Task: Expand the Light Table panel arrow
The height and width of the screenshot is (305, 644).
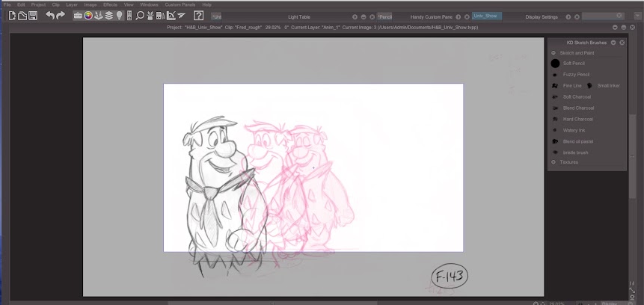Action: pos(355,17)
